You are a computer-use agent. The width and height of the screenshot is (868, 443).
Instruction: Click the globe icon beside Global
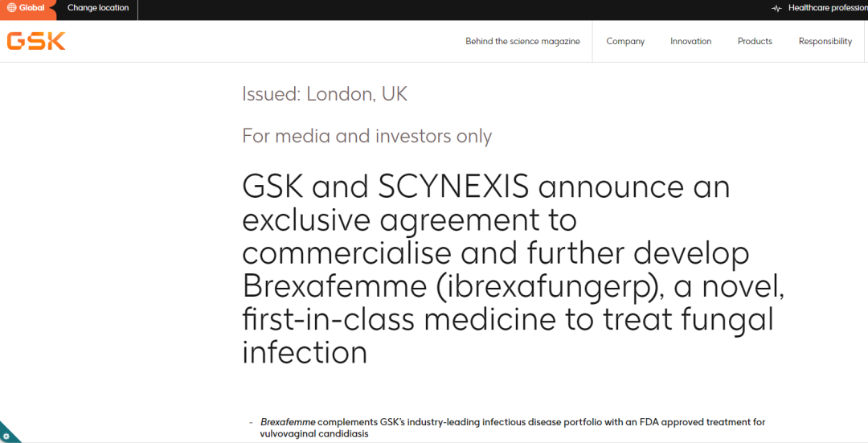point(11,8)
